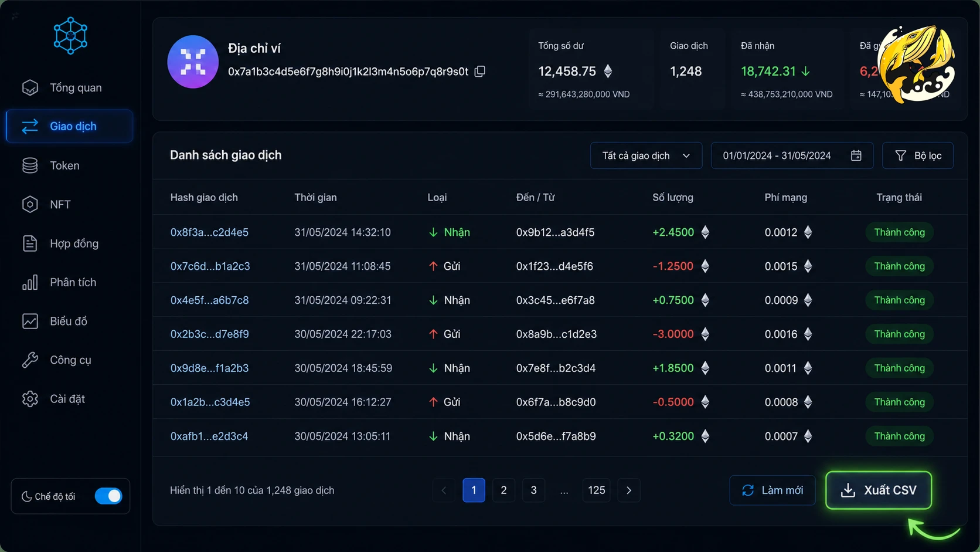
Task: Open the Phân tích menu item
Action: (70, 282)
